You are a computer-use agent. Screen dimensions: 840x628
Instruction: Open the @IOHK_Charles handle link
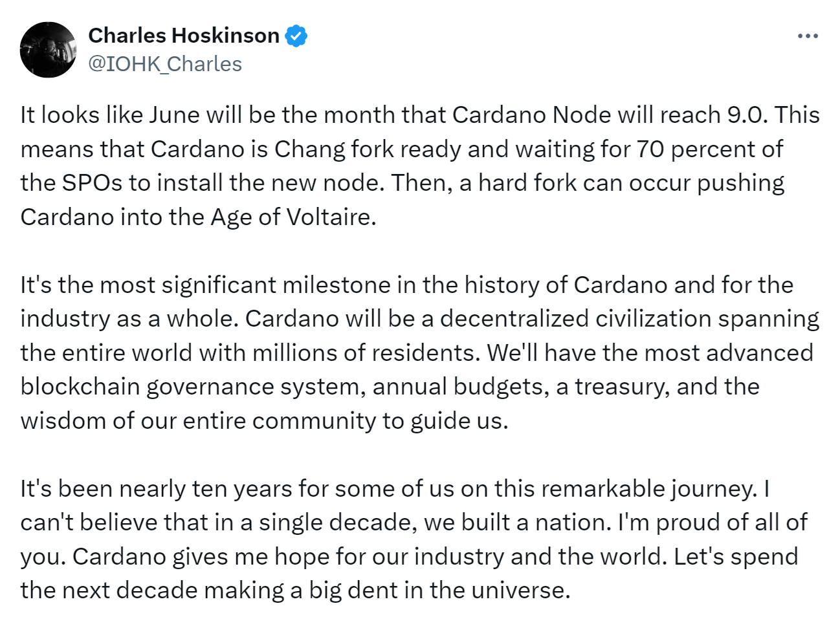(164, 64)
